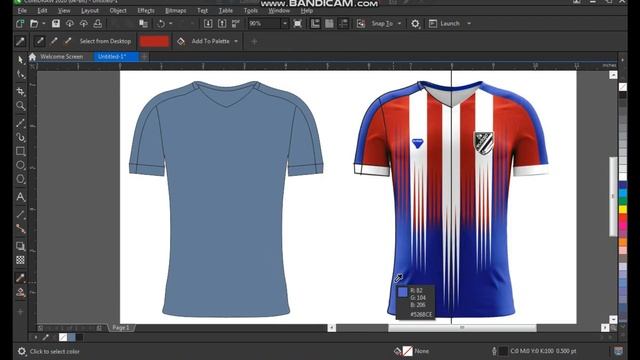Open the Bitmaps menu
Screen dimensions: 640x360
(x=176, y=11)
